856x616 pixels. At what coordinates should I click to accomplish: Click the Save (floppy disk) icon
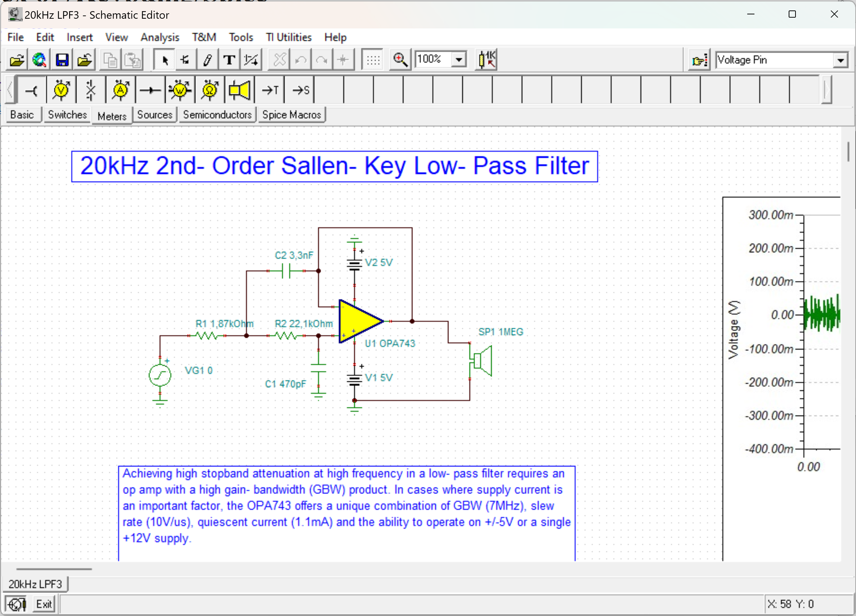click(x=62, y=60)
